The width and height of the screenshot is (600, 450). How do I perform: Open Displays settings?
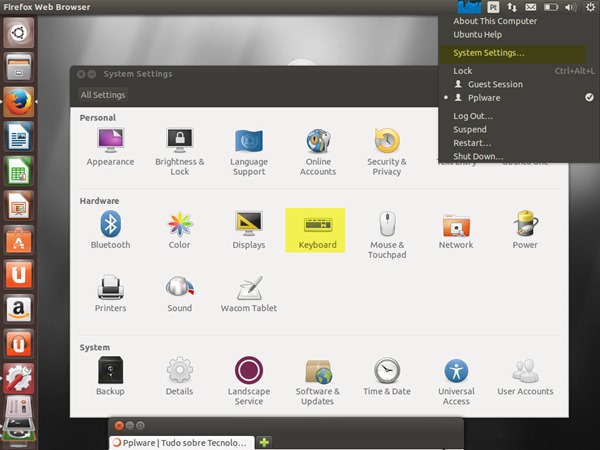(x=249, y=230)
